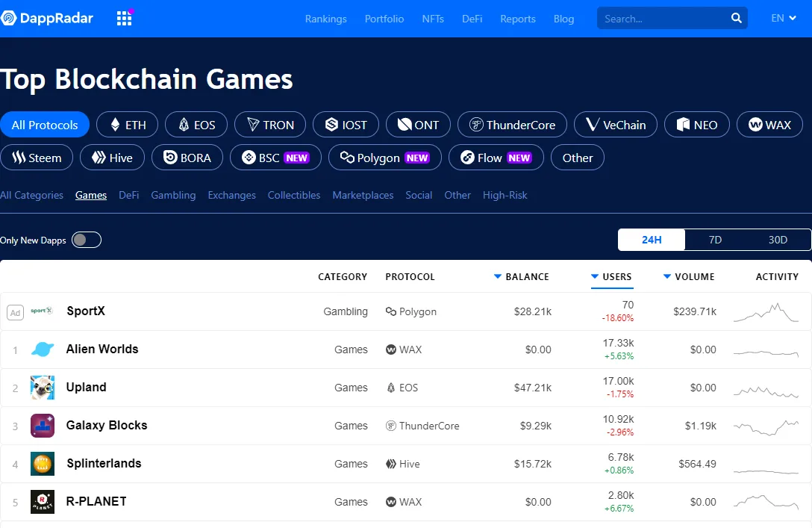Filter by Flow protocol
812x528 pixels.
[496, 158]
